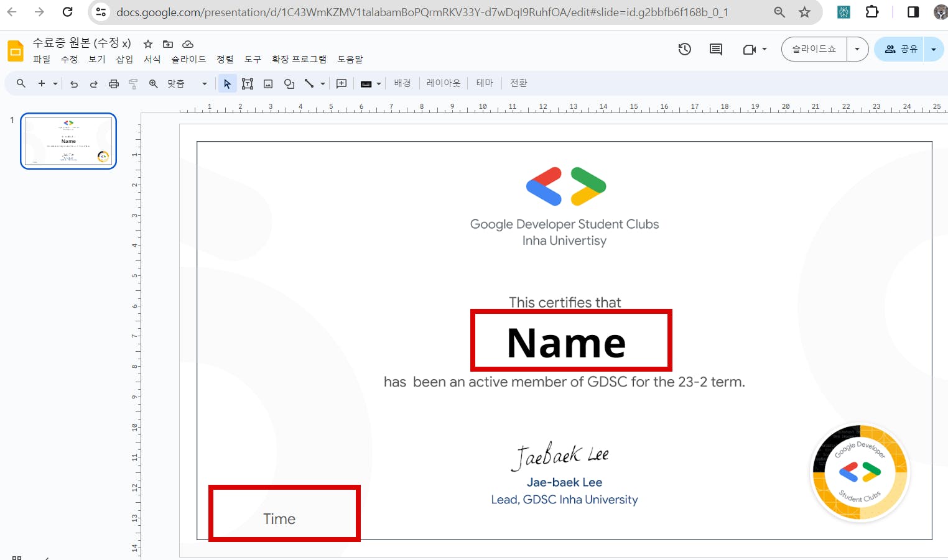Open the 맞춤 zoom level dropdown

pos(187,84)
